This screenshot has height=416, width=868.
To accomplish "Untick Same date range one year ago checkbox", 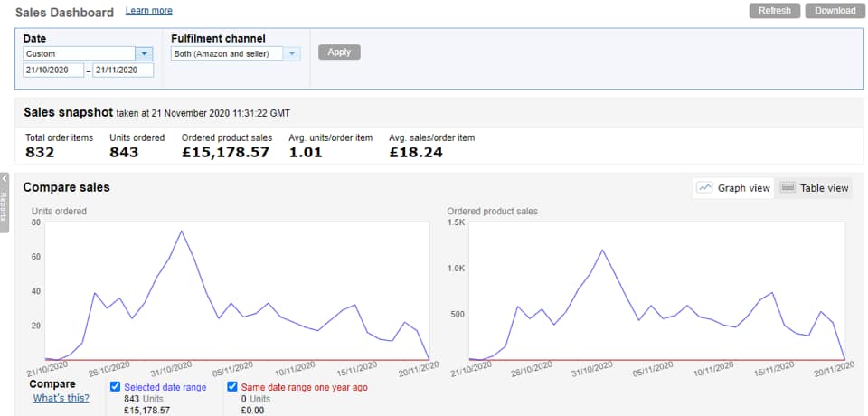I will pos(233,387).
